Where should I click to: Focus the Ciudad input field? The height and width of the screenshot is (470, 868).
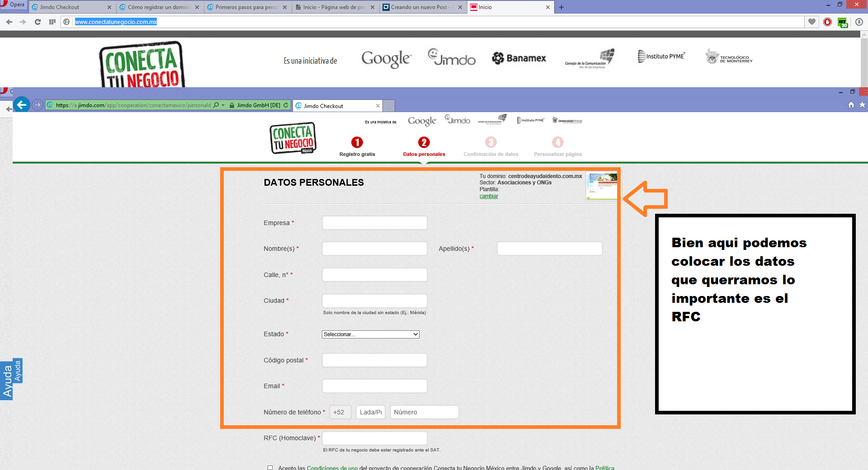coord(375,301)
